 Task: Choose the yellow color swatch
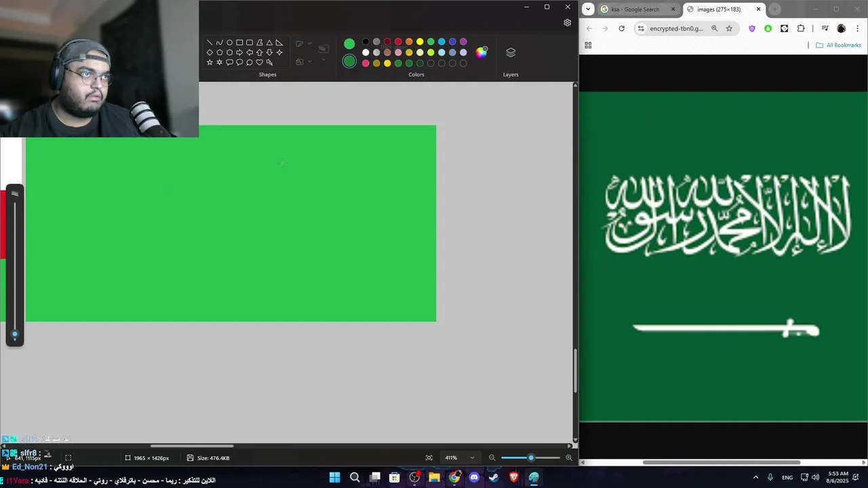coord(420,41)
